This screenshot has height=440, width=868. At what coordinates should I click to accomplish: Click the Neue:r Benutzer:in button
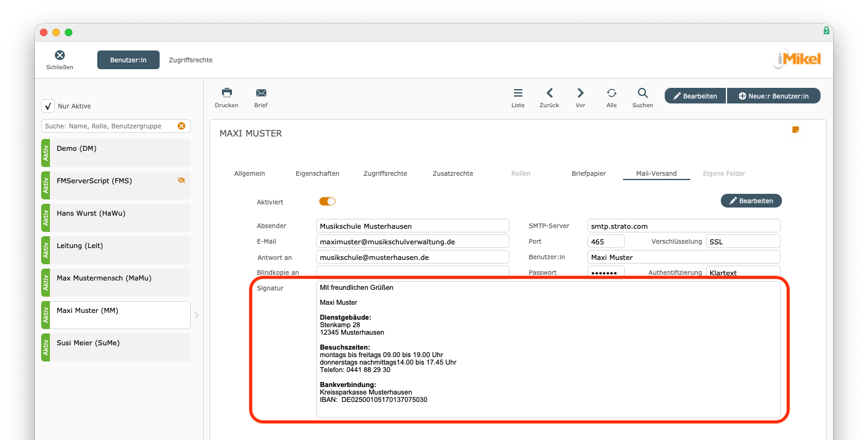pos(774,96)
